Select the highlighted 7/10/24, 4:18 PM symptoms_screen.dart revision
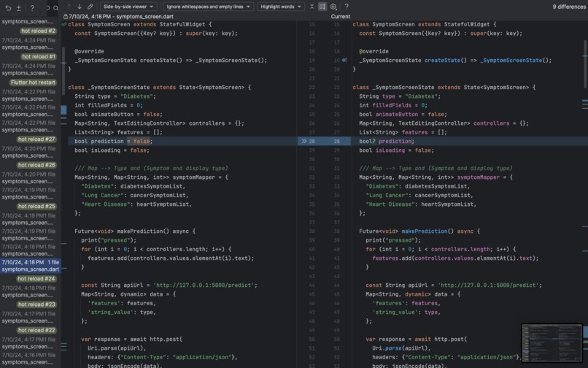This screenshot has height=368, width=588. click(31, 266)
